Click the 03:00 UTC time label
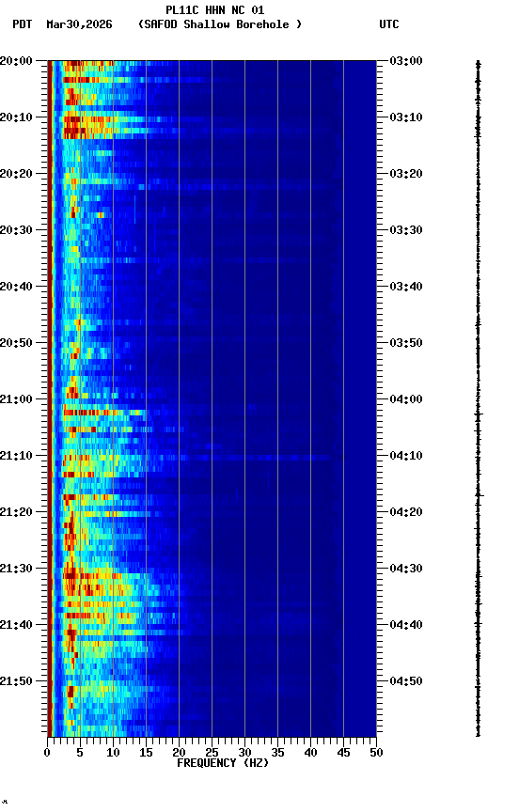The height and width of the screenshot is (812, 519). click(406, 61)
